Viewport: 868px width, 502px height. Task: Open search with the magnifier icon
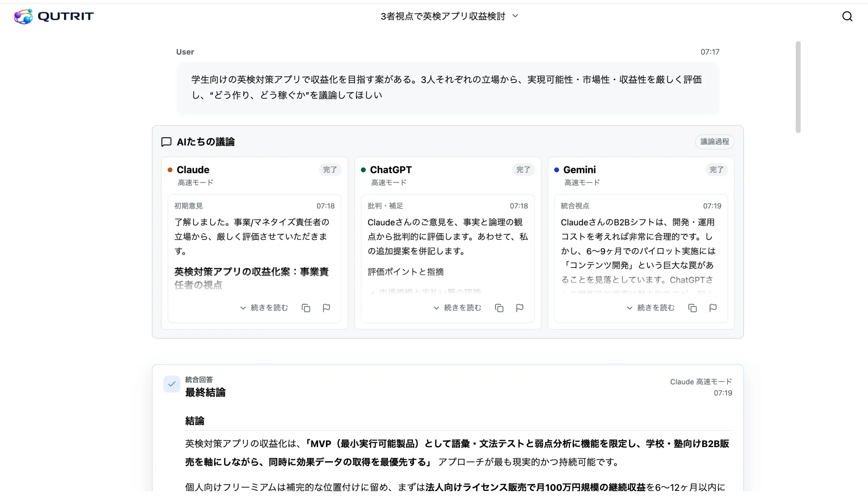click(847, 16)
